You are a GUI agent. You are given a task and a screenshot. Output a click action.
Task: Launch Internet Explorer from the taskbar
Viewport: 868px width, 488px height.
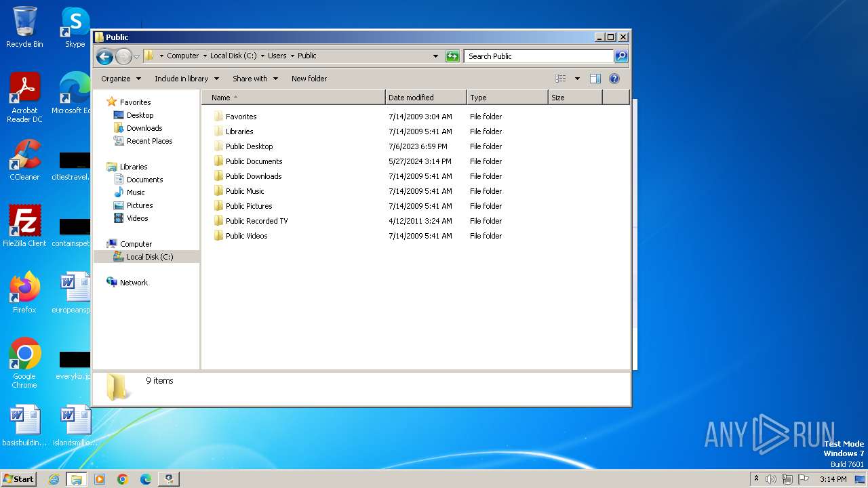[54, 479]
